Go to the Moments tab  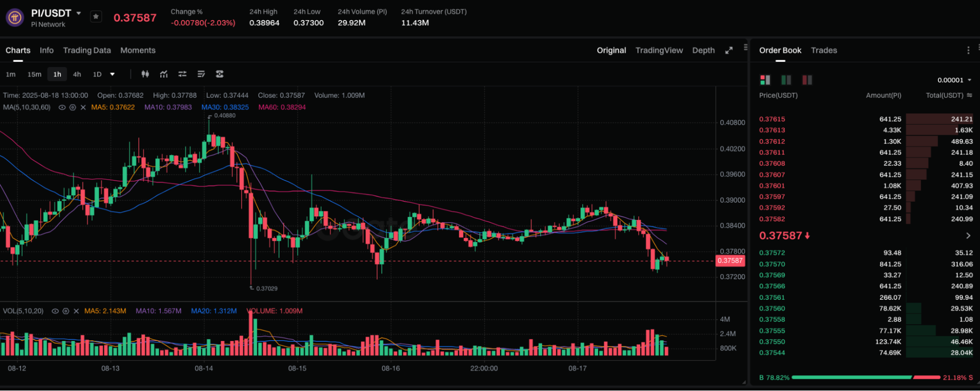pyautogui.click(x=138, y=51)
